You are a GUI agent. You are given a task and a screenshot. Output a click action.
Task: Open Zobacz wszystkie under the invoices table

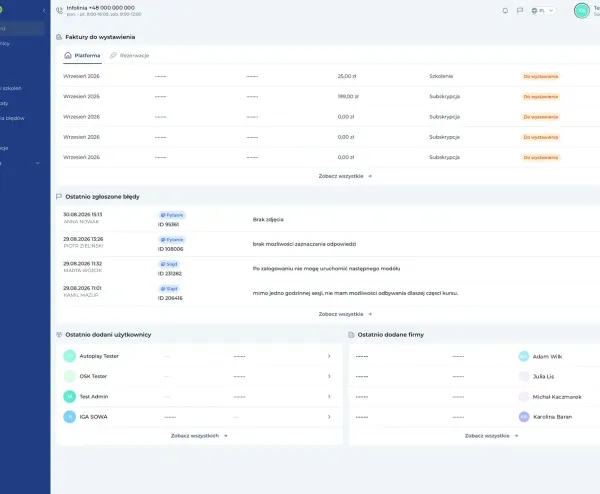(345, 176)
